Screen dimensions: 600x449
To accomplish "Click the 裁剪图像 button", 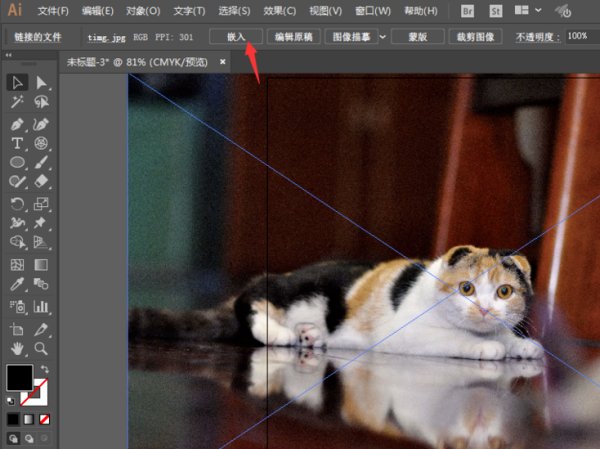I will 475,37.
